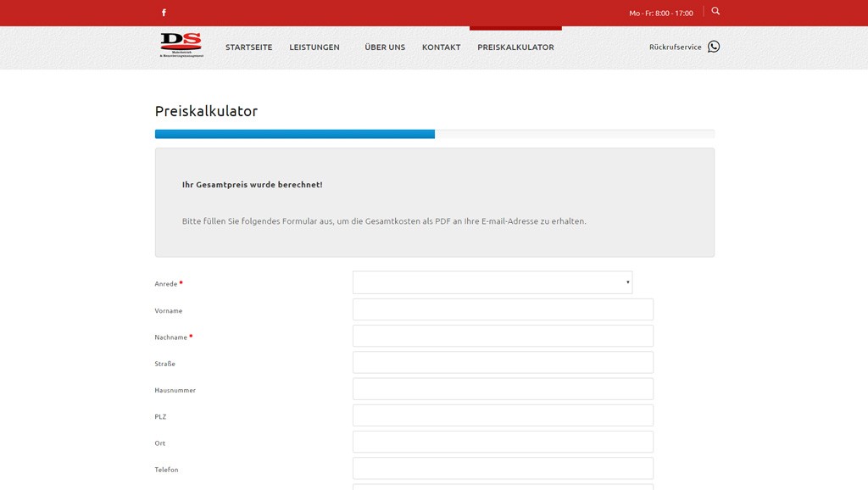
Task: Open the WhatsApp callback icon
Action: 714,47
